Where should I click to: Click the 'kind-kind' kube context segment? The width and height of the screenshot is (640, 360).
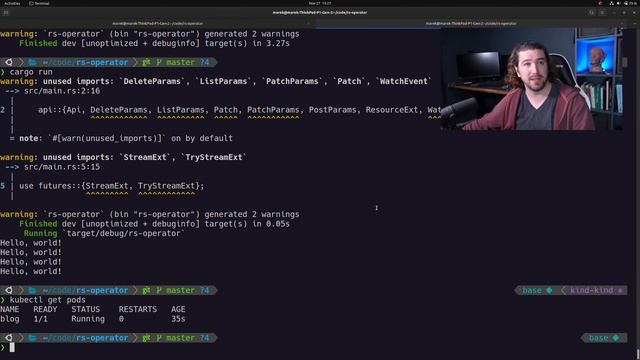tap(591, 290)
